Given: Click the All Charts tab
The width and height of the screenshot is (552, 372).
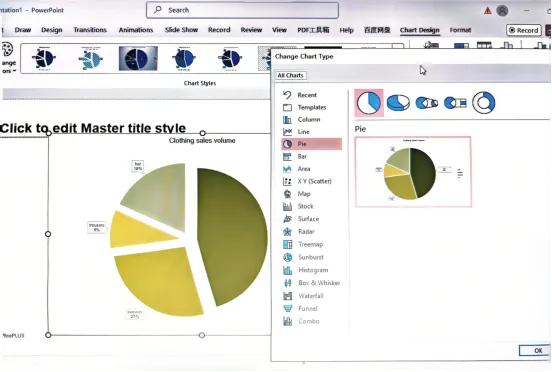Looking at the screenshot, I should click(290, 75).
